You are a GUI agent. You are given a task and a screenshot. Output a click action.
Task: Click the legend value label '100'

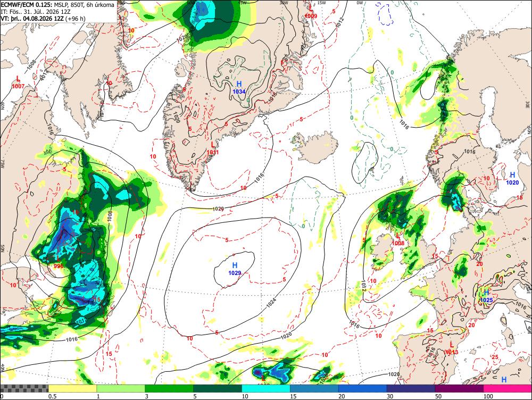point(488,396)
